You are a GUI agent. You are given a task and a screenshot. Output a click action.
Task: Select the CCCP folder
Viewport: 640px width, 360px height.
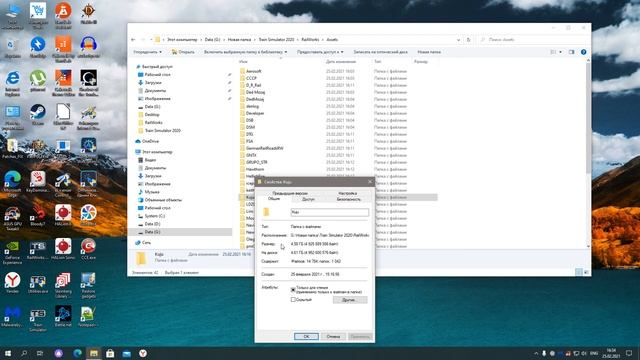point(251,78)
